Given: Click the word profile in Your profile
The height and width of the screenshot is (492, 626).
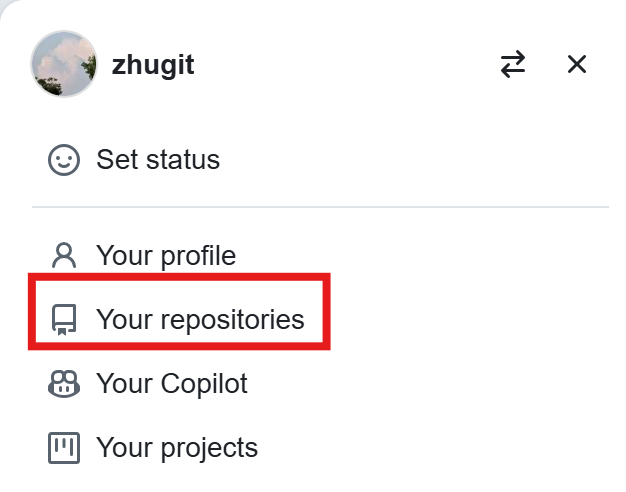Looking at the screenshot, I should click(198, 256).
